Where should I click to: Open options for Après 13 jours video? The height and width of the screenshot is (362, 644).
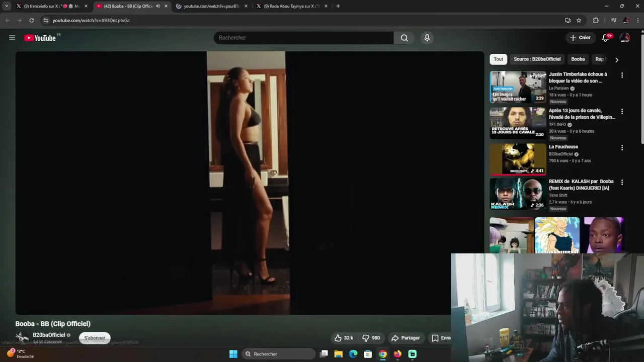(622, 112)
